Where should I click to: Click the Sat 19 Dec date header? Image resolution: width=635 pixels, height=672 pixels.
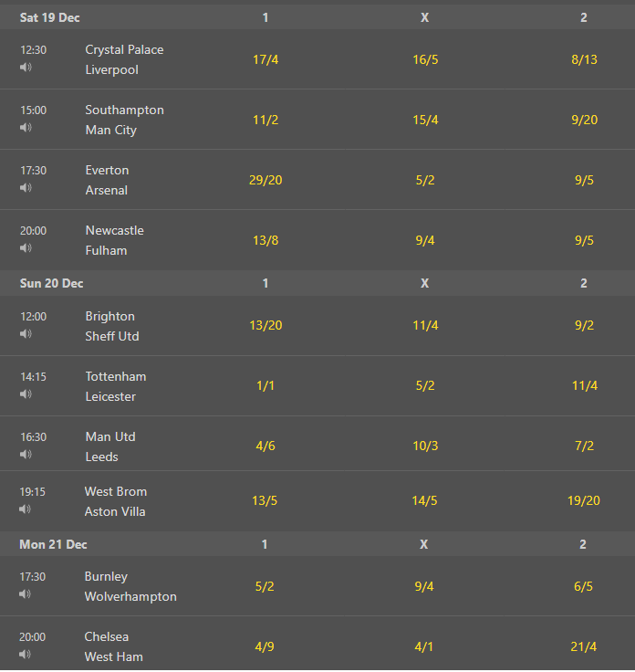coord(49,17)
